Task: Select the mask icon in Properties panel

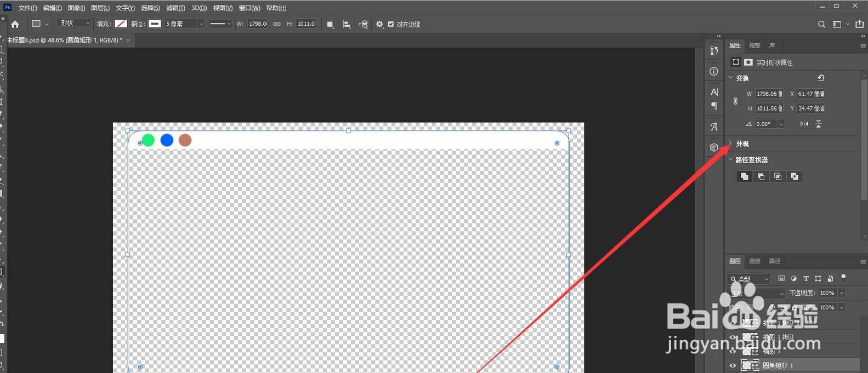Action: (748, 62)
